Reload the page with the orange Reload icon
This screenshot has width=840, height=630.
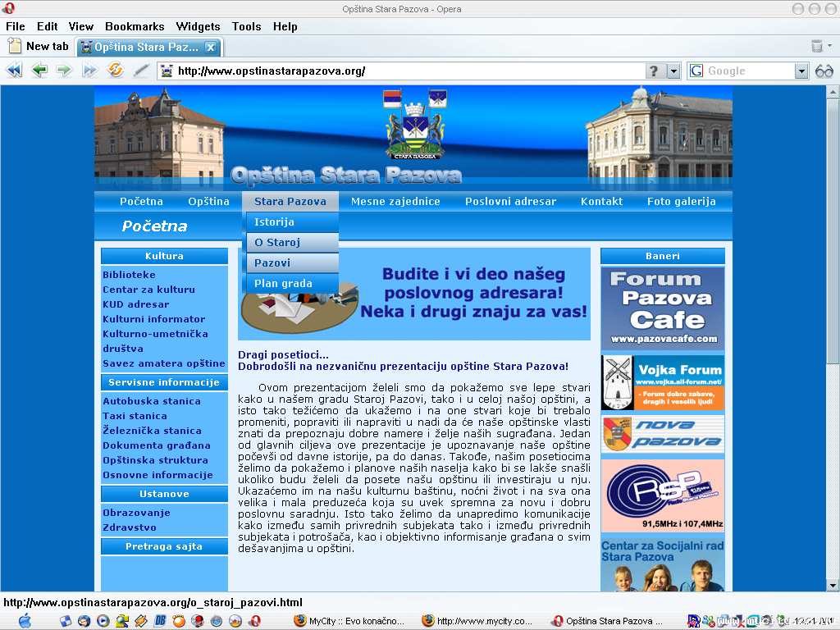coord(115,70)
